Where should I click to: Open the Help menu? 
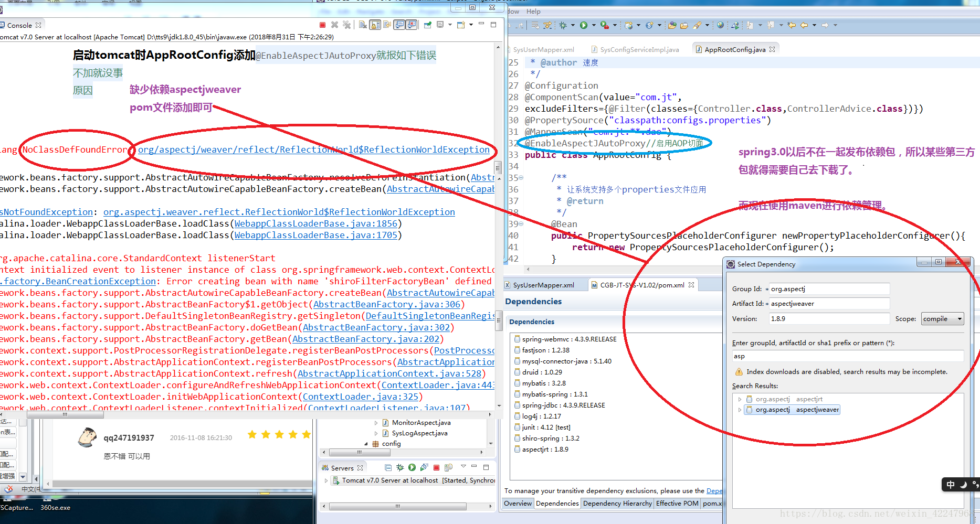click(533, 12)
